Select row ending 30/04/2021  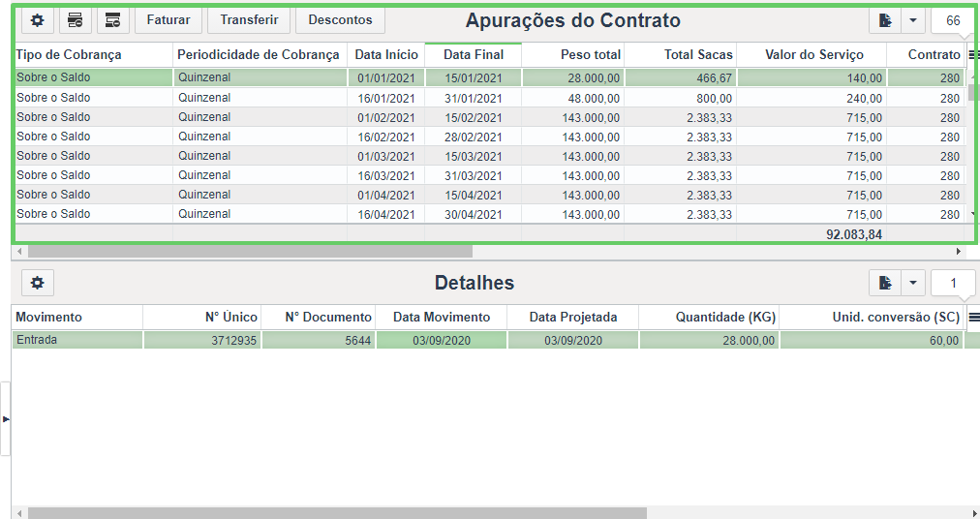[x=490, y=214]
